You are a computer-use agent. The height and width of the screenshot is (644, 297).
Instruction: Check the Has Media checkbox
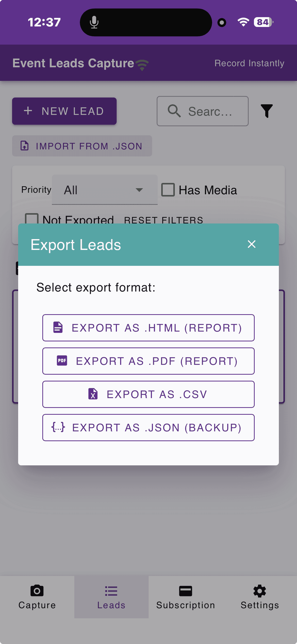click(168, 190)
